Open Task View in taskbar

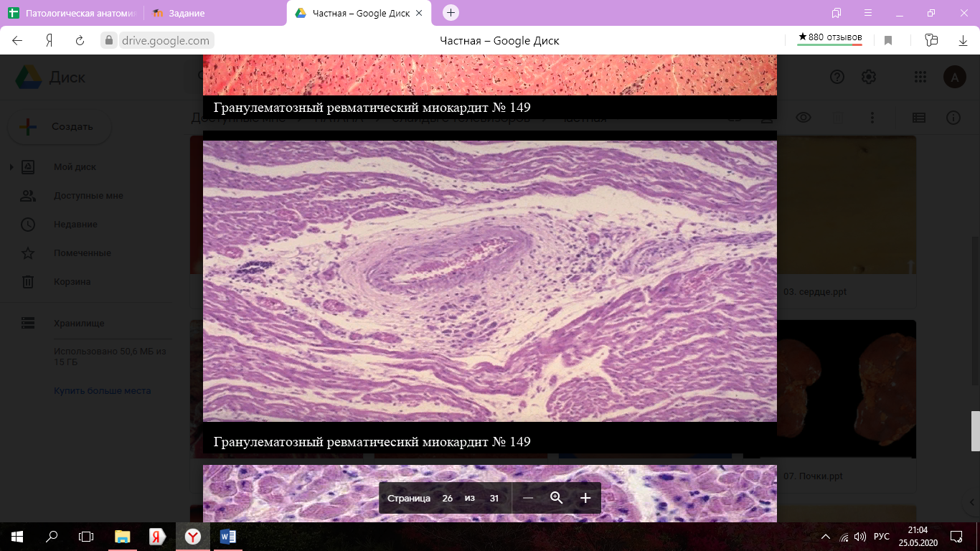(86, 536)
